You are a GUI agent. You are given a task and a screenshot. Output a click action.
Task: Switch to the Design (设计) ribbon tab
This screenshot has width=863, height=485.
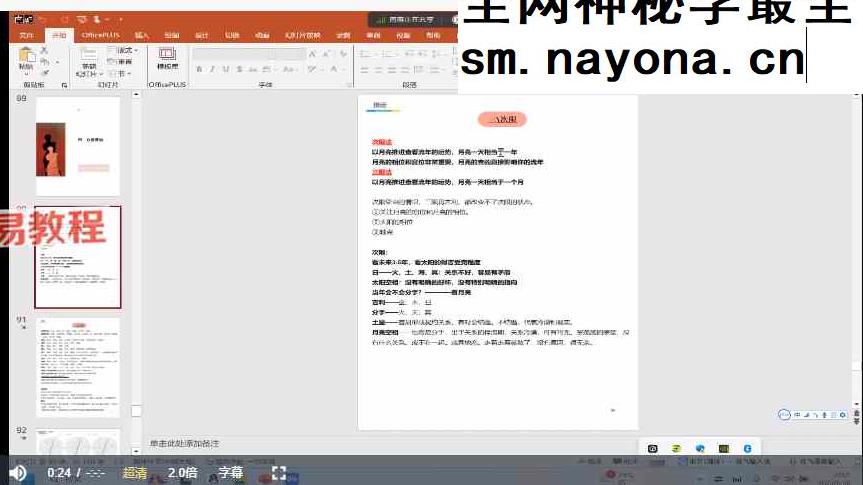tap(202, 35)
